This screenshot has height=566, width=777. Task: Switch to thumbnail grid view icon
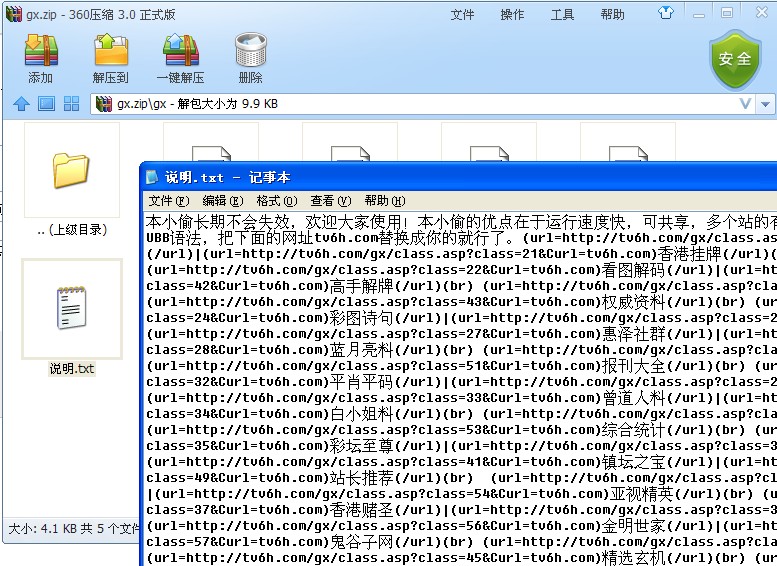click(x=71, y=104)
